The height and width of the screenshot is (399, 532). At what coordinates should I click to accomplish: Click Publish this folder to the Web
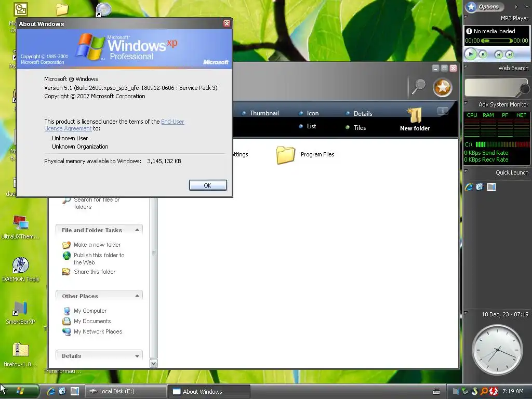pyautogui.click(x=94, y=259)
